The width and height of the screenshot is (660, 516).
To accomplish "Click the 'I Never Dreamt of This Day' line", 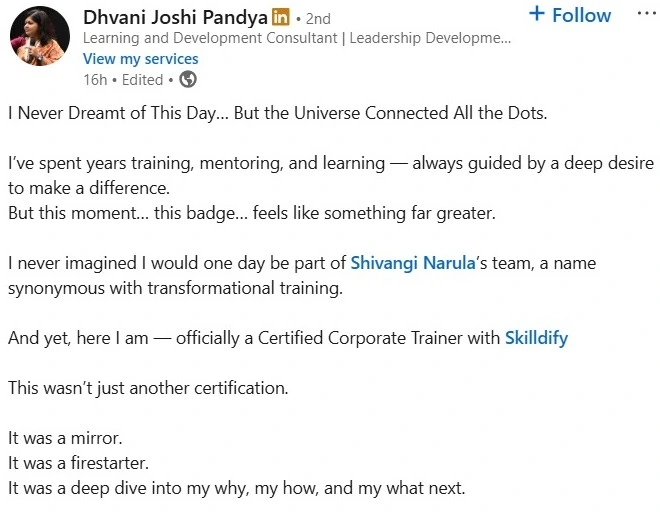I will pos(278,112).
